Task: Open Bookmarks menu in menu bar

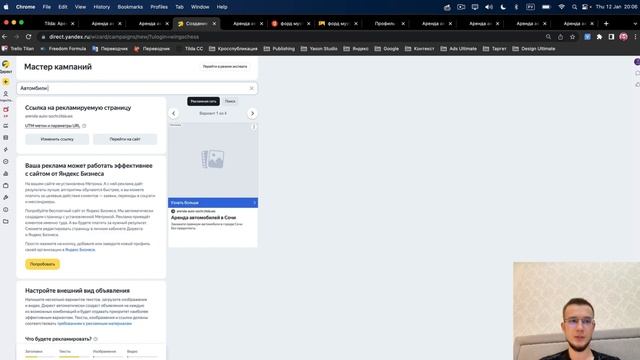Action: pos(130,7)
